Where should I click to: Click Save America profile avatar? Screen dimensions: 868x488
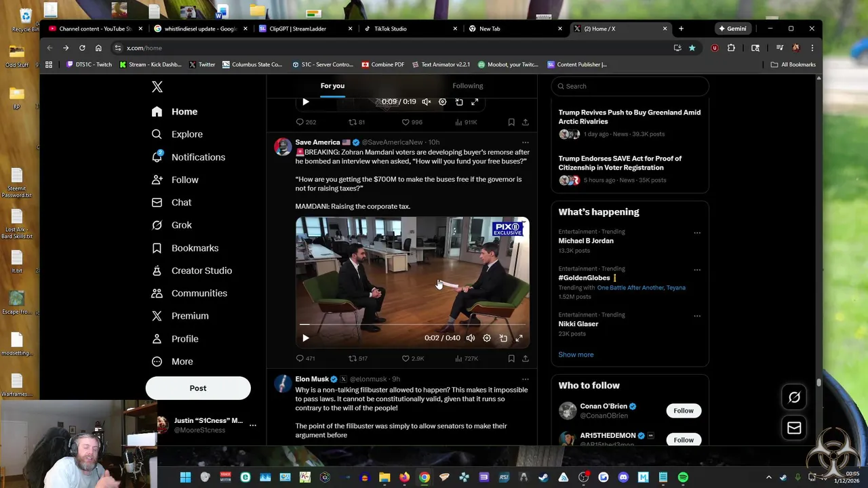click(x=283, y=147)
